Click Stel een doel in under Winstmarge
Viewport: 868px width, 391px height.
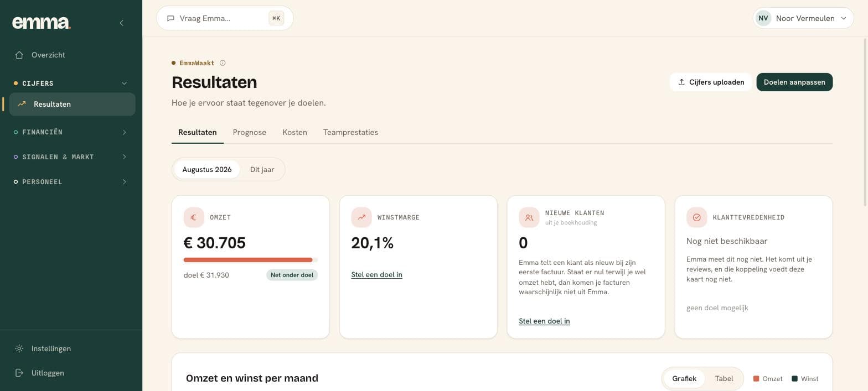pos(377,274)
